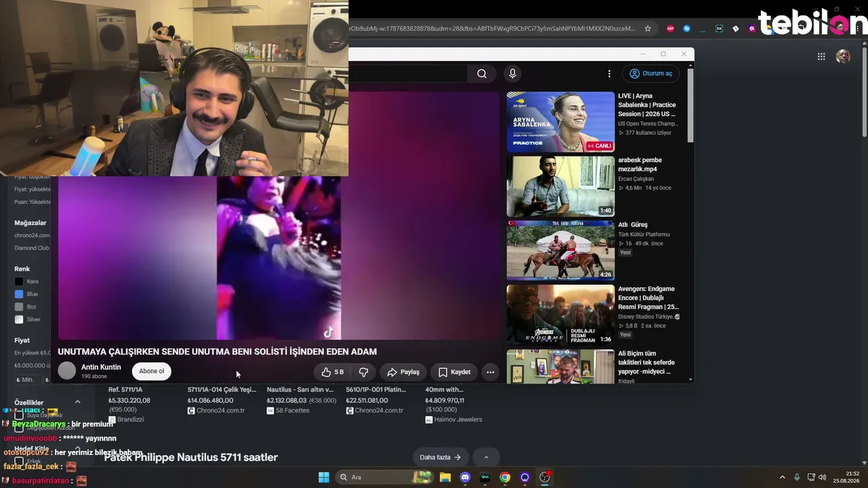
Task: Play the arabesk pembe mezarlık.mp4 thumbnail
Action: click(561, 186)
